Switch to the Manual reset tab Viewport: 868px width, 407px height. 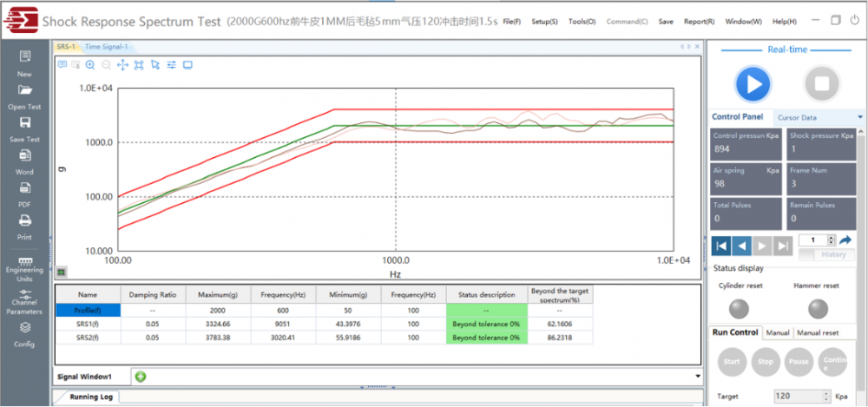click(818, 332)
